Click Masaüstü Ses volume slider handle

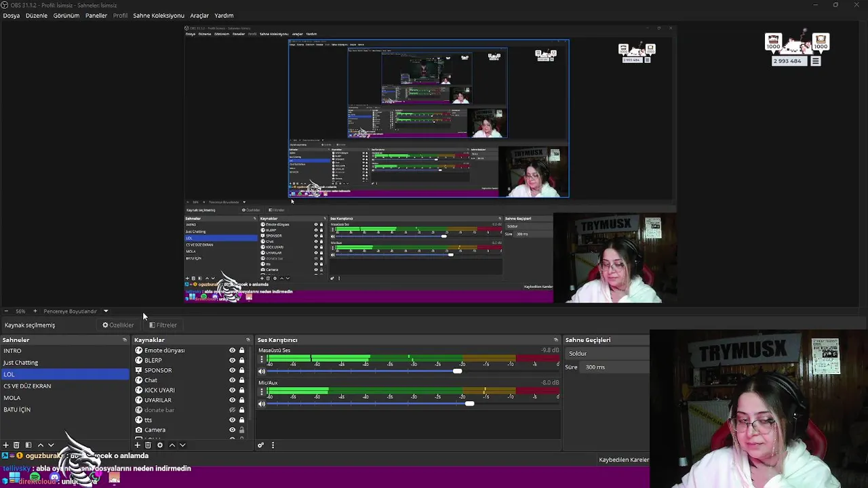[458, 371]
